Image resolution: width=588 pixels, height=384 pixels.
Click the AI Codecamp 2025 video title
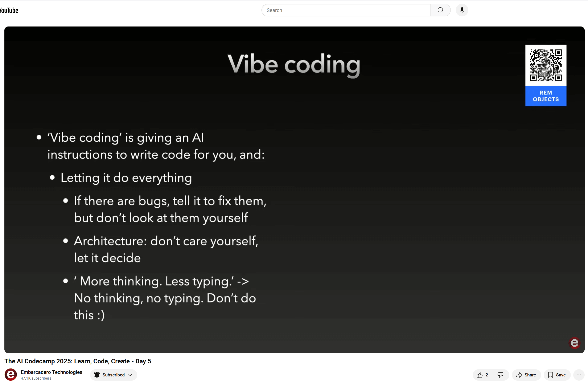click(x=78, y=361)
